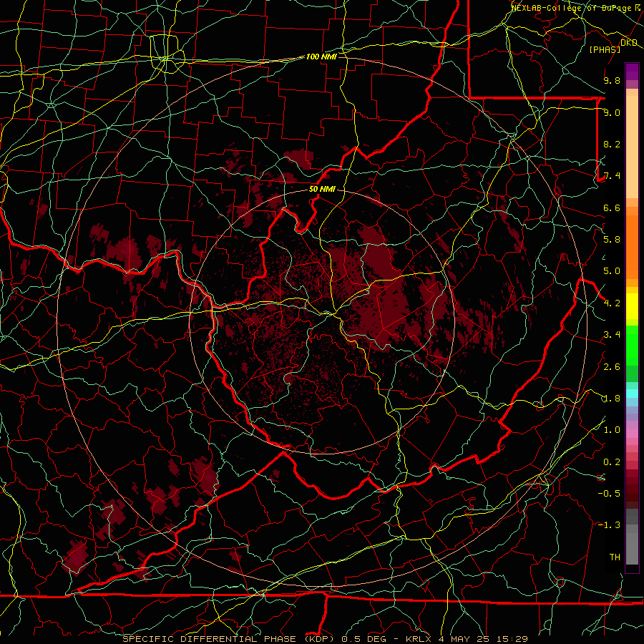
Task: Select the 8.2 scale label
Action: pyautogui.click(x=612, y=144)
